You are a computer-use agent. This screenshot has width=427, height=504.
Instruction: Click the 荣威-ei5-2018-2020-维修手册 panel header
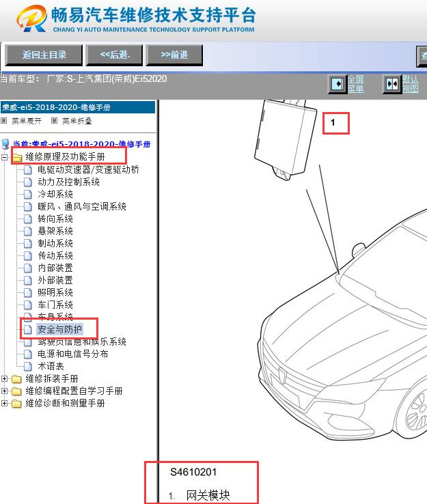pos(78,107)
